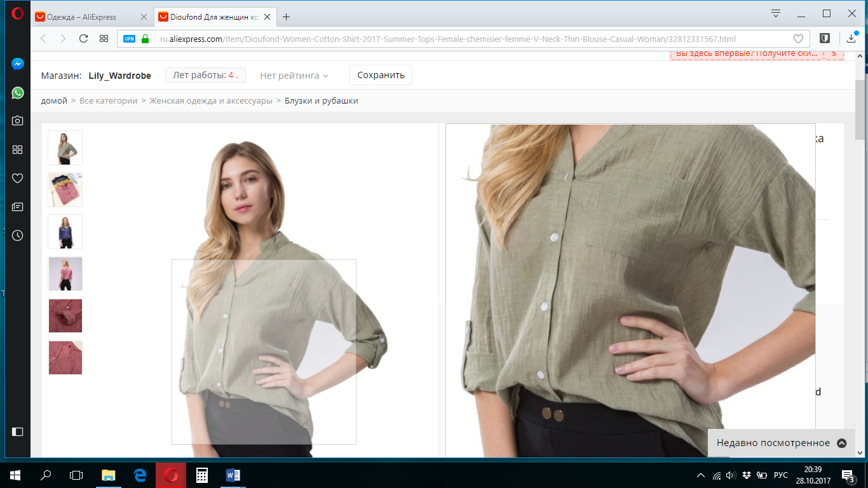Show hidden system tray icons
The width and height of the screenshot is (868, 488).
pos(701,475)
